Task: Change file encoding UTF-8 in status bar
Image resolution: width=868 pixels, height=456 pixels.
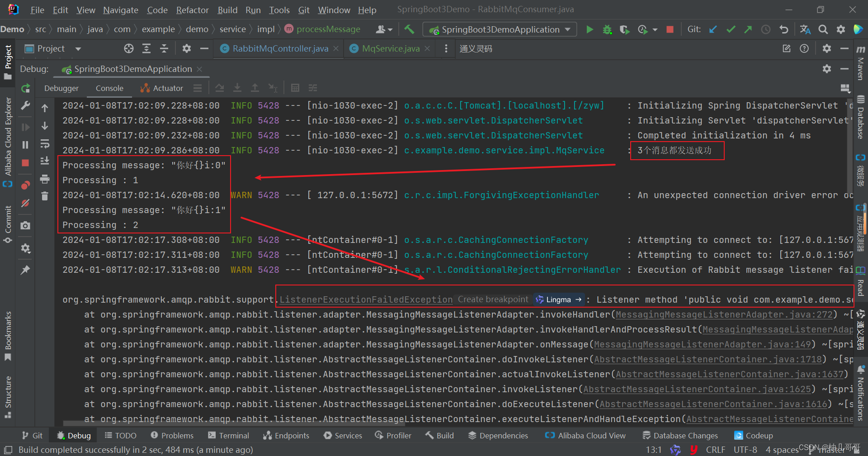Action: click(745, 450)
